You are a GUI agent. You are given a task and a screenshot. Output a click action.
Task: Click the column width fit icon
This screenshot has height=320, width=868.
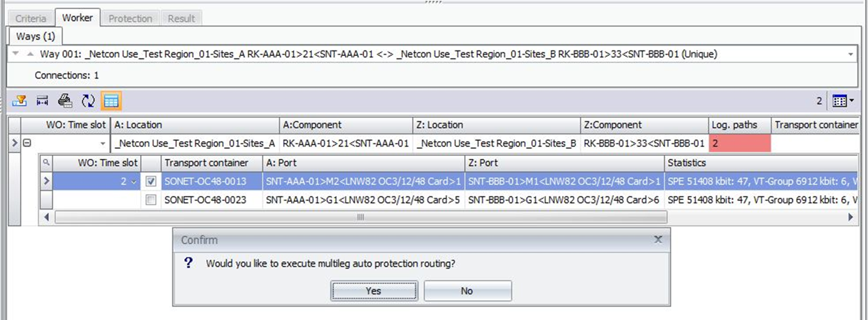click(x=42, y=101)
